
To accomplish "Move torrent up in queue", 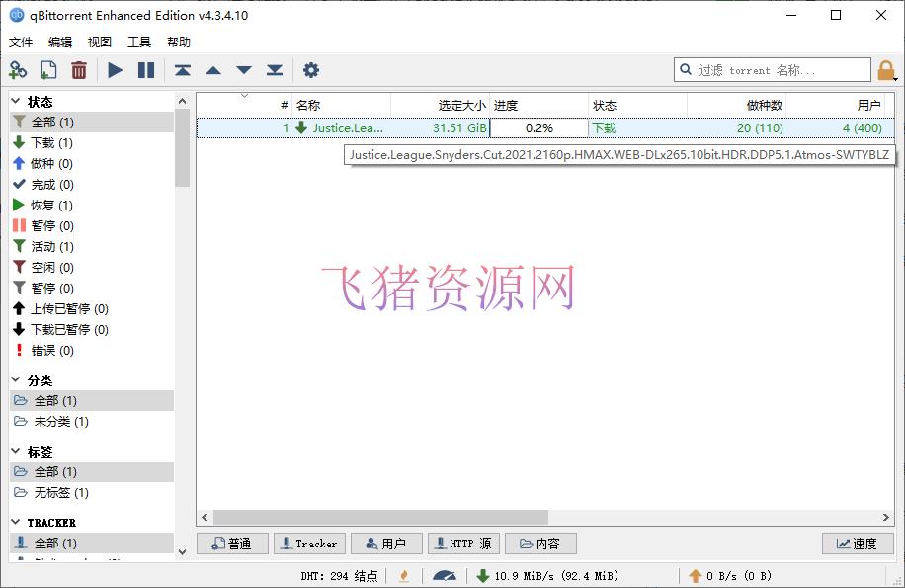I will (213, 70).
